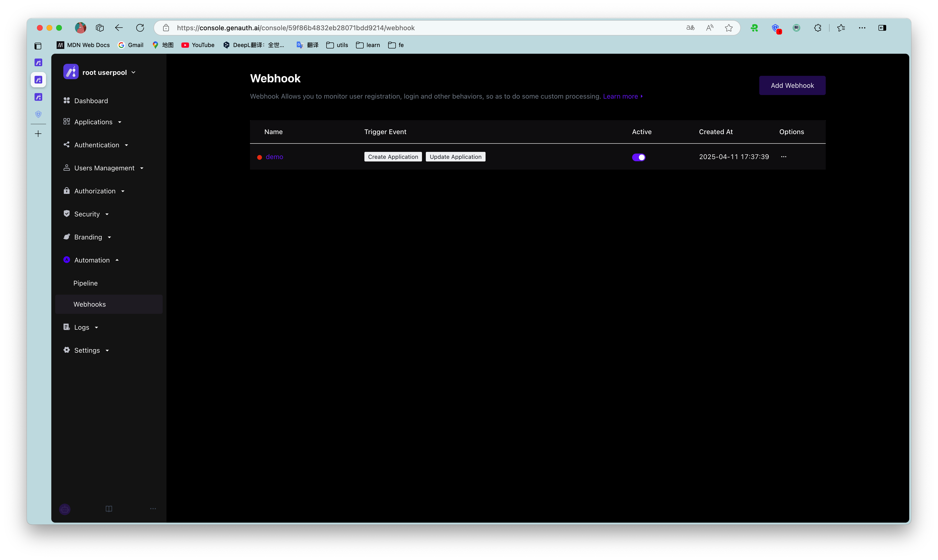The width and height of the screenshot is (938, 560).
Task: Collapse the Automation menu section
Action: click(x=92, y=260)
